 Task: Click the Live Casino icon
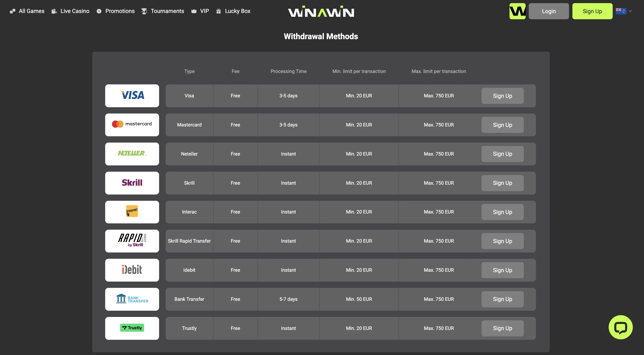(54, 11)
